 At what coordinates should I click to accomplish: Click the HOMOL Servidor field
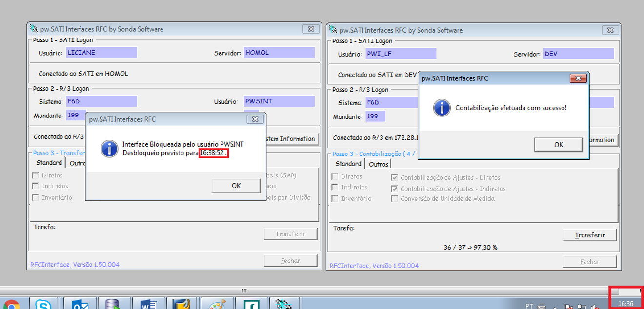(x=279, y=52)
